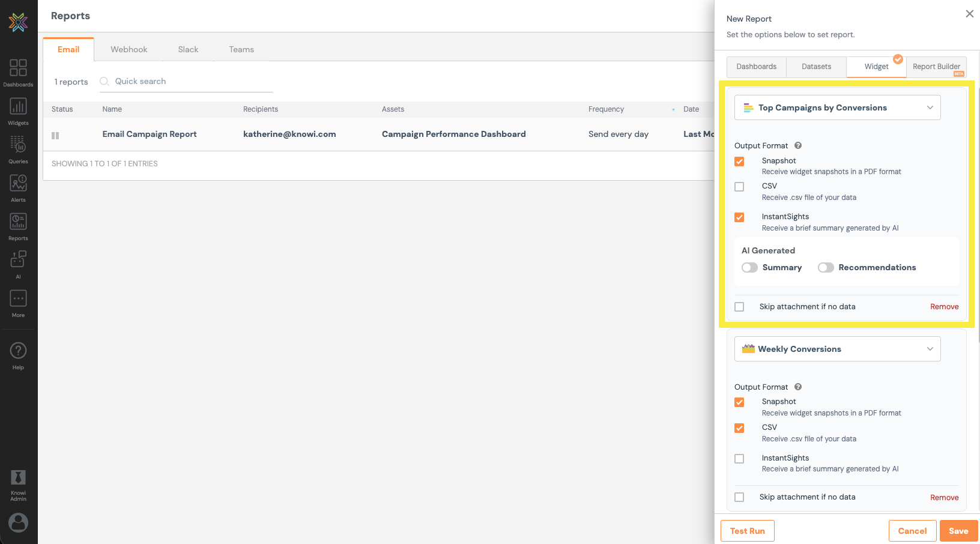This screenshot has height=544, width=980.
Task: Toggle the AI Generated Summary switch
Action: click(x=749, y=268)
